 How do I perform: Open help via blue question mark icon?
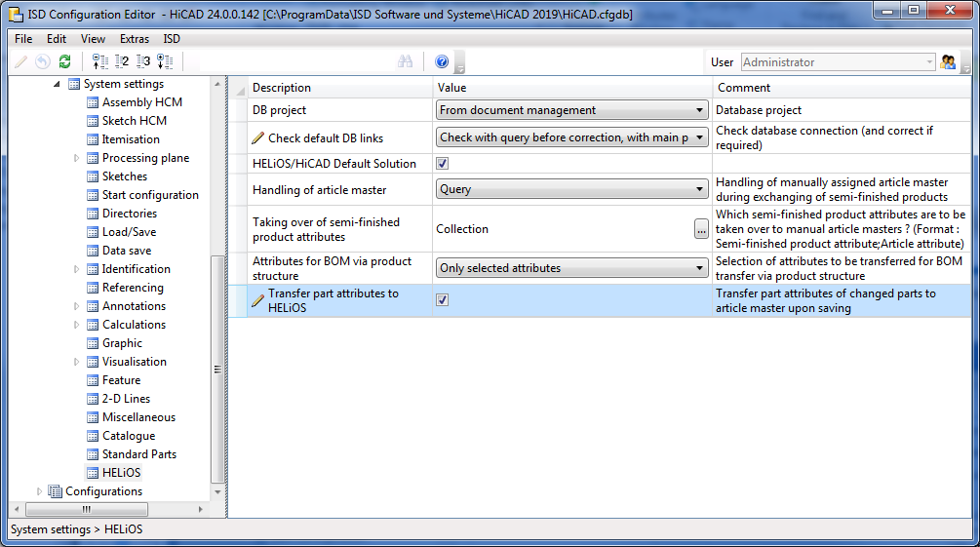pos(442,61)
